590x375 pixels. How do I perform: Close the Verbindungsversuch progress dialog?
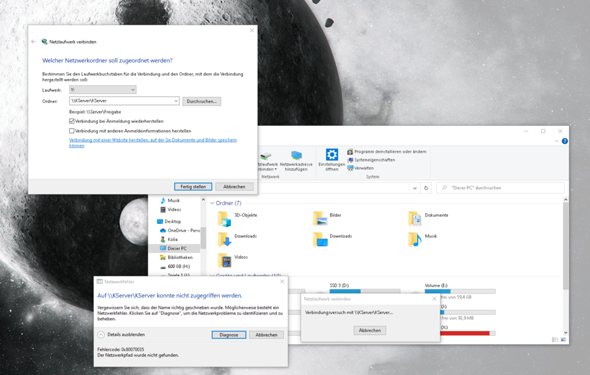point(434,299)
